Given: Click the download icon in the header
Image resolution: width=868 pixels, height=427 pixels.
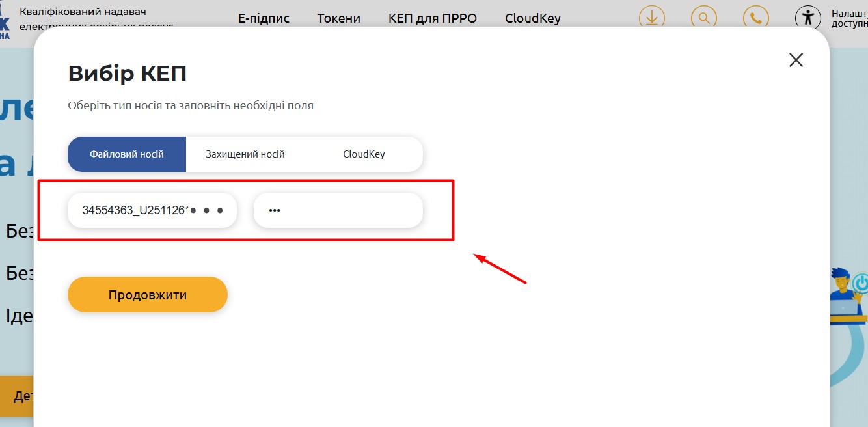Looking at the screenshot, I should pos(652,18).
